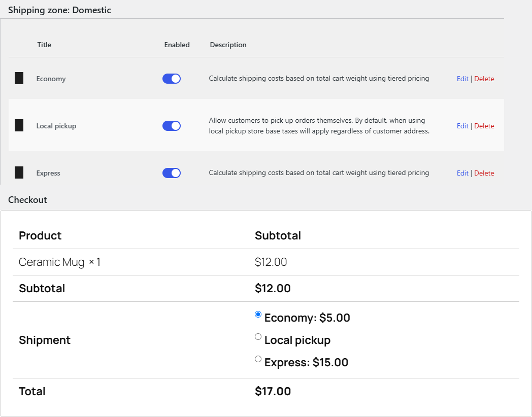
Task: Click the drag handle beside Local pickup
Action: coord(19,125)
